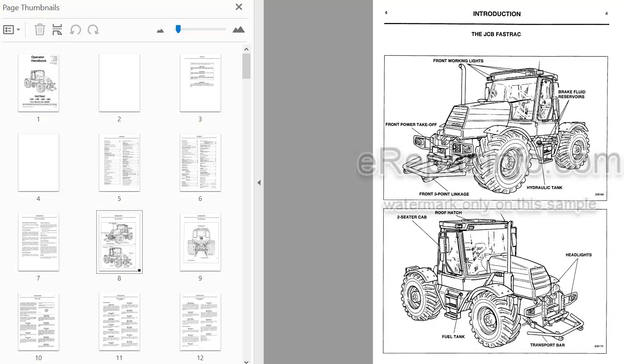
Task: Rotate pages clockwise
Action: point(93,30)
